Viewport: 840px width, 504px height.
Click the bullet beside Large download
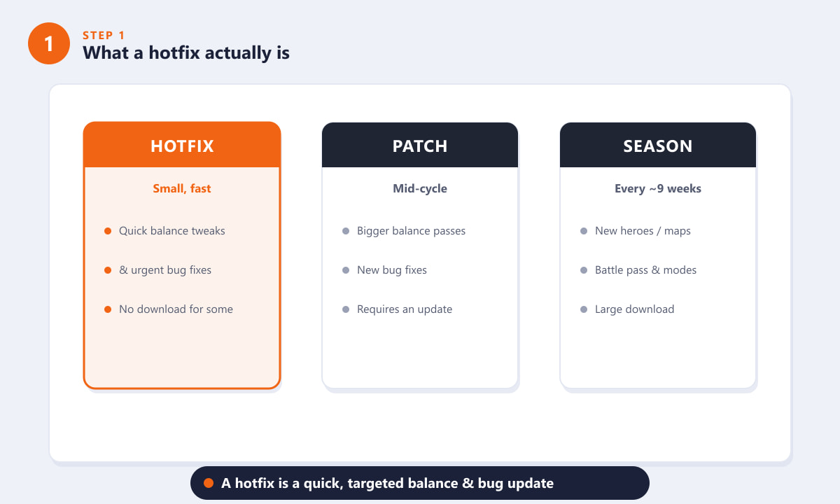coord(584,309)
